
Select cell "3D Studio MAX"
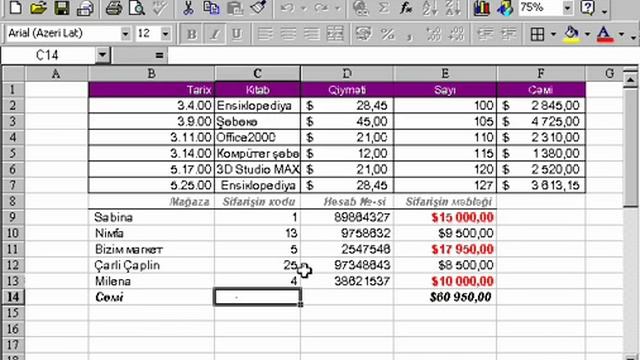[257, 169]
